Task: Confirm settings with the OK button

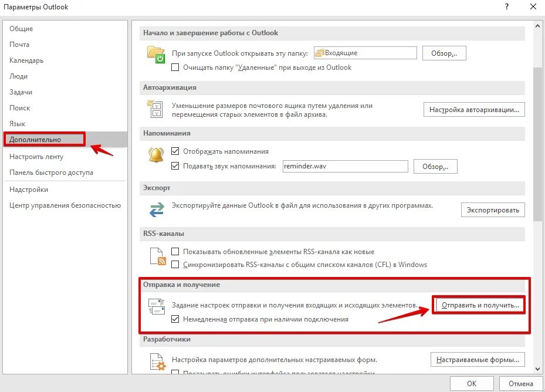Action: [472, 383]
